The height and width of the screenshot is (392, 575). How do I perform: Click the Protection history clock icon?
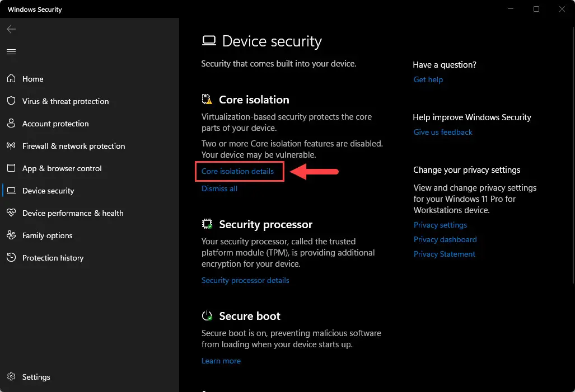point(11,258)
